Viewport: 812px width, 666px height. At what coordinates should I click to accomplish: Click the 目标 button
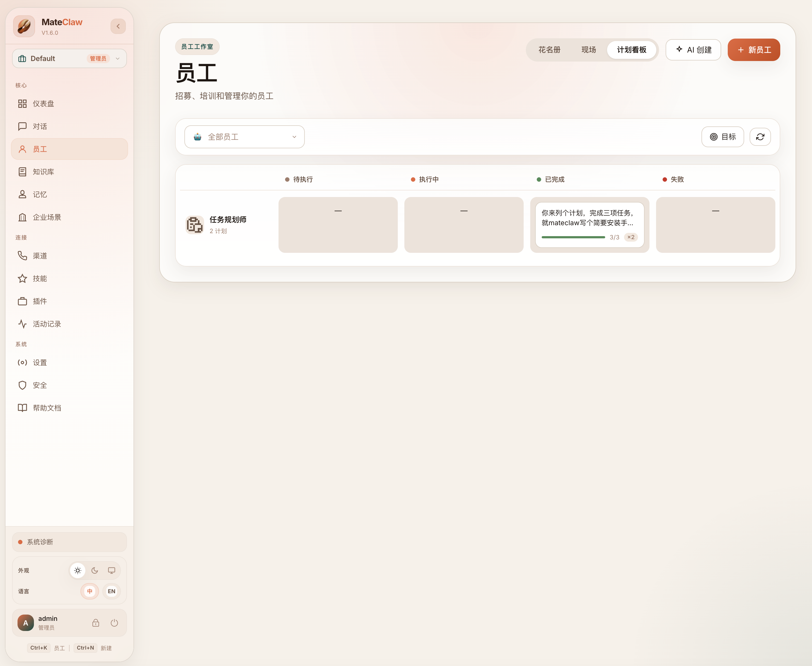723,137
